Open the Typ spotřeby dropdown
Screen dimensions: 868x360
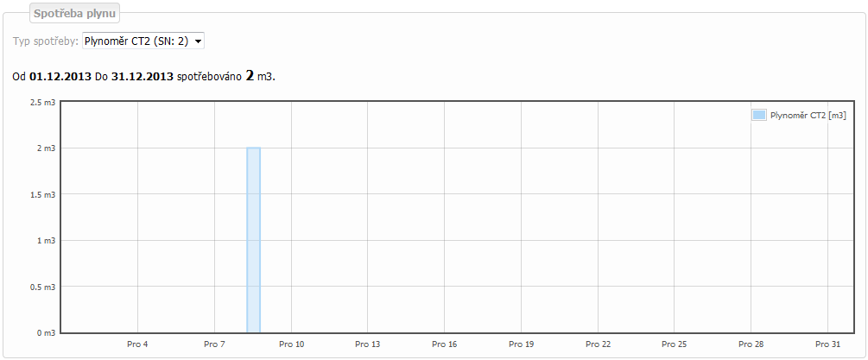[x=143, y=41]
